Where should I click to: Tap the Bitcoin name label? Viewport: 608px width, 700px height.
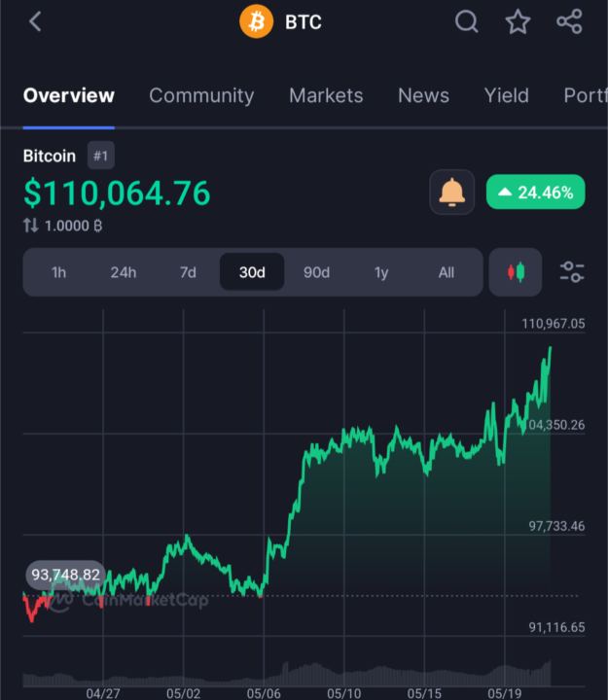click(50, 156)
